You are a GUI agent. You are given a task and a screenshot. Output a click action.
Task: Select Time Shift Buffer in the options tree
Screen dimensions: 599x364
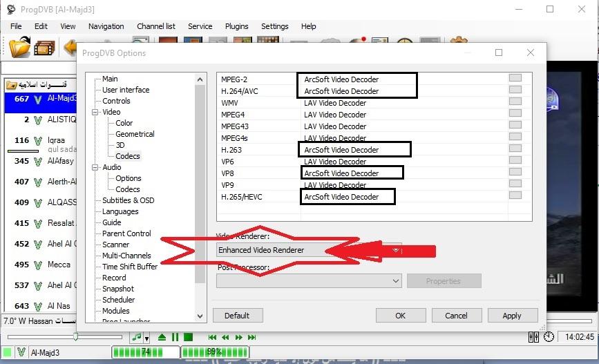[129, 267]
